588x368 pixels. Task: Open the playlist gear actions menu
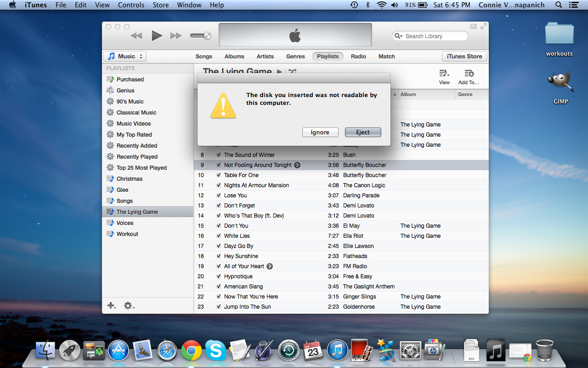(129, 305)
